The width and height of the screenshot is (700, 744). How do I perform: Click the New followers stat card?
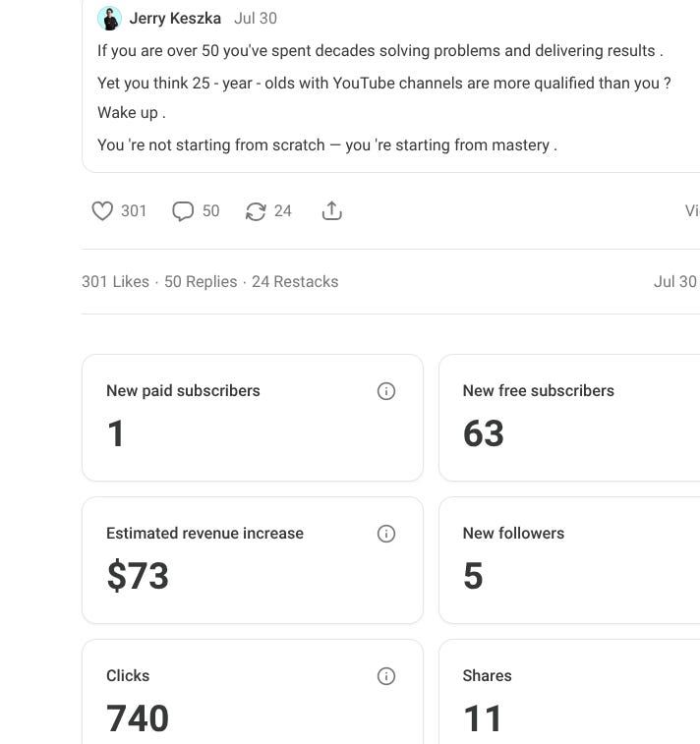pos(570,575)
